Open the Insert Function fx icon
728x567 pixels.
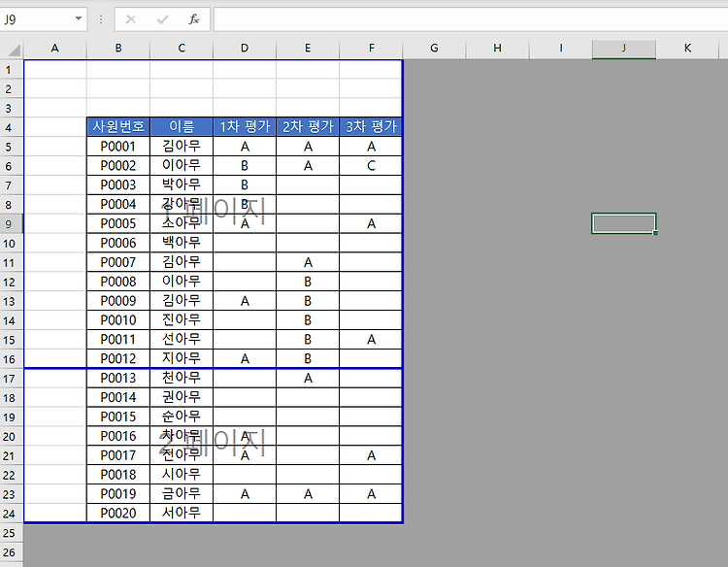pos(194,19)
